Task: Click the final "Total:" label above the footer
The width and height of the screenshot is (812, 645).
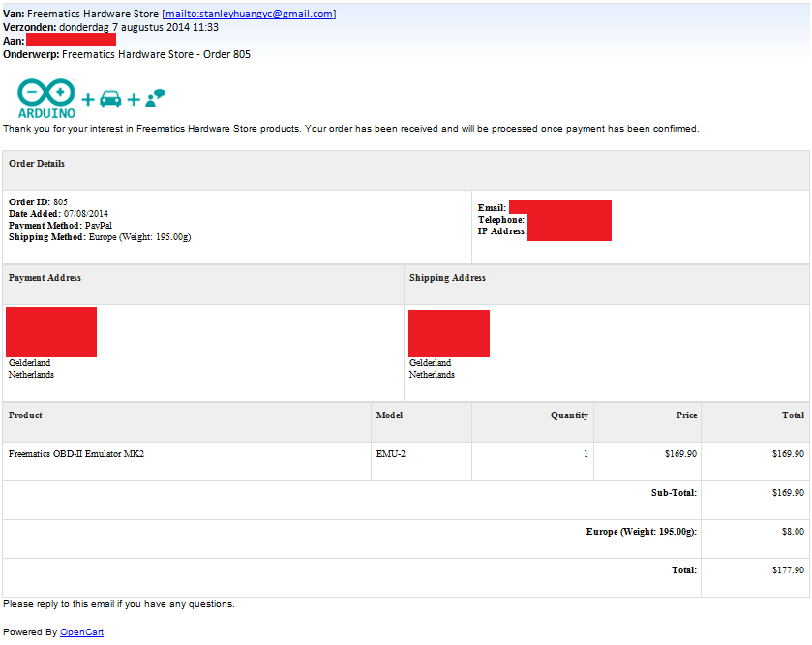Action: 684,569
